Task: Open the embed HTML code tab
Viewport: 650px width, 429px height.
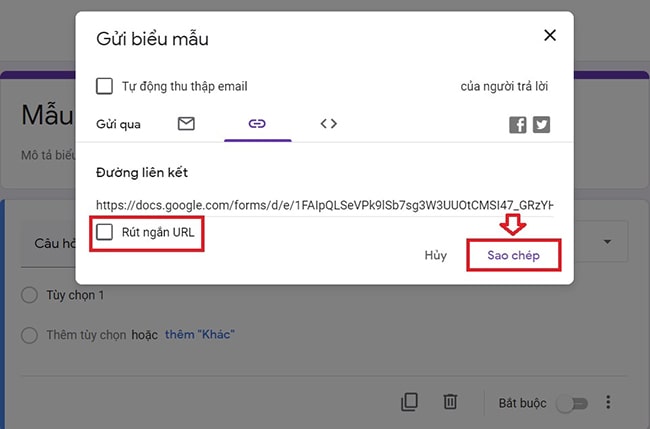Action: (x=328, y=124)
